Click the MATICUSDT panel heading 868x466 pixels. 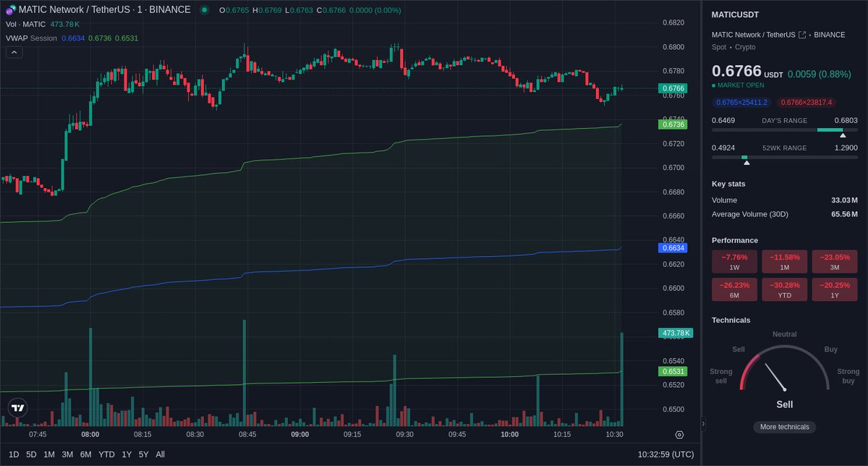[x=735, y=14]
